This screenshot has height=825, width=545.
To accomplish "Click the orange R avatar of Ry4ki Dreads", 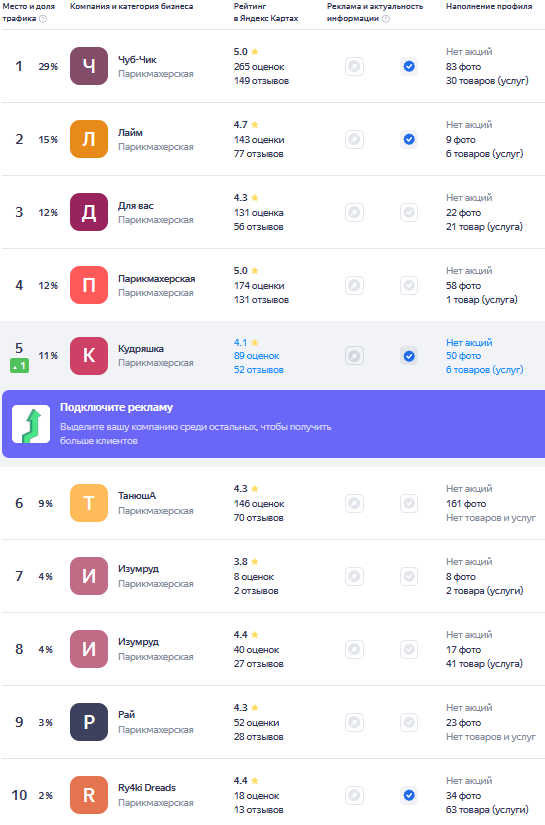I will [x=89, y=795].
